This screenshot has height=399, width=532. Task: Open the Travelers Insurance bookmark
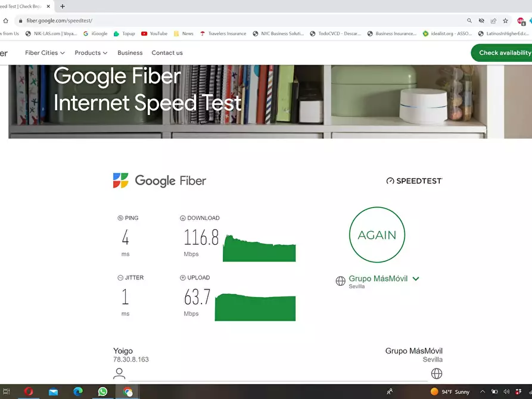tap(223, 34)
